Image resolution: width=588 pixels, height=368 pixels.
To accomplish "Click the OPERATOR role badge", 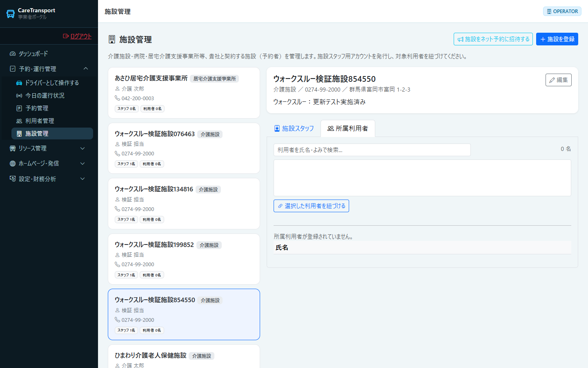I will pos(562,11).
